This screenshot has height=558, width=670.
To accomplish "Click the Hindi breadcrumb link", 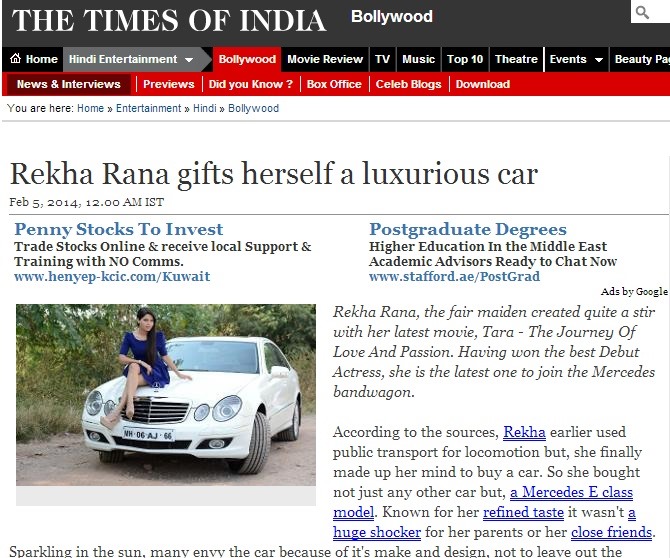I will coord(205,108).
